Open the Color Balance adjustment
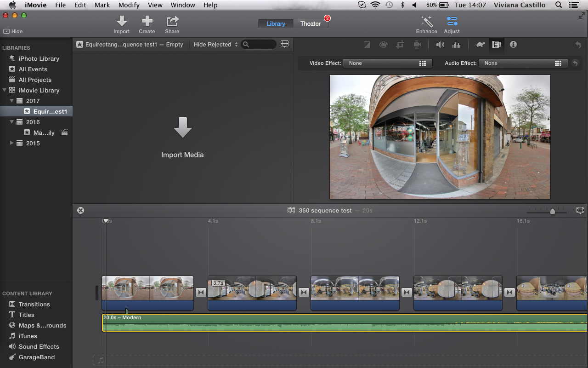 pyautogui.click(x=367, y=45)
